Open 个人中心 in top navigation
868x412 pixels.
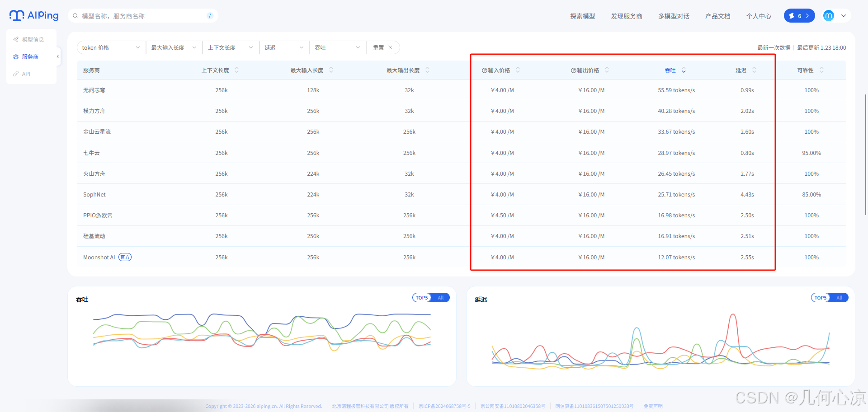(759, 16)
